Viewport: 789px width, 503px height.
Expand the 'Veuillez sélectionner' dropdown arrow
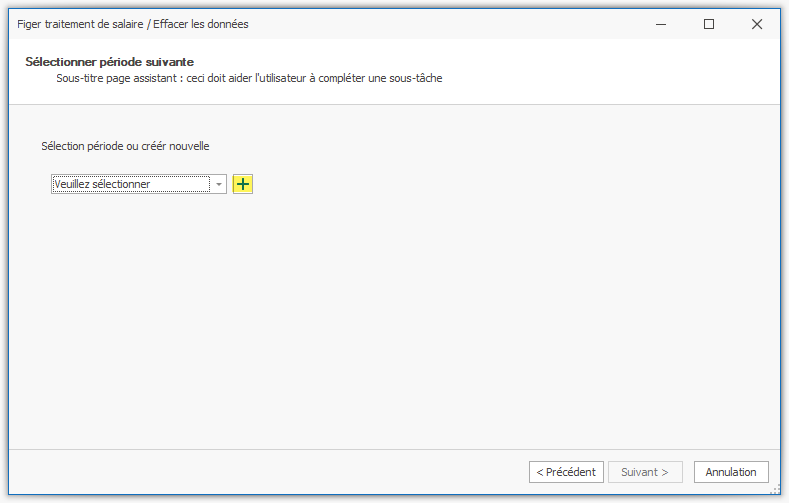(x=218, y=185)
